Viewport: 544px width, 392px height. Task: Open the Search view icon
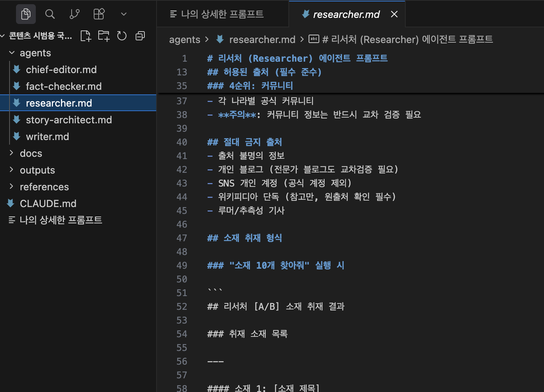[50, 14]
